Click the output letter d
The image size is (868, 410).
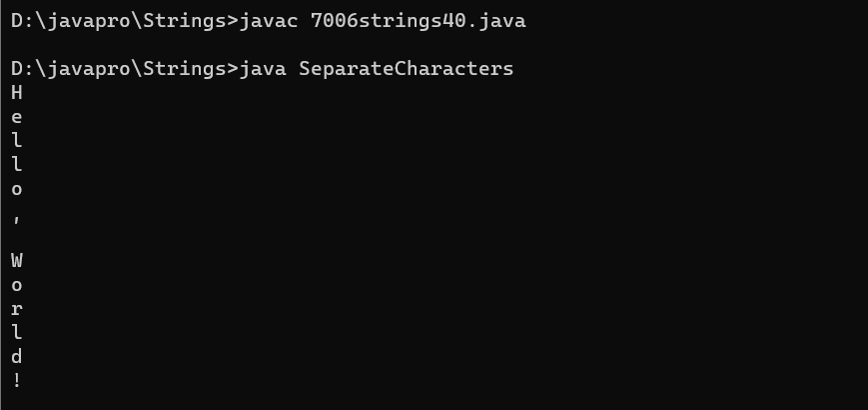[x=17, y=356]
